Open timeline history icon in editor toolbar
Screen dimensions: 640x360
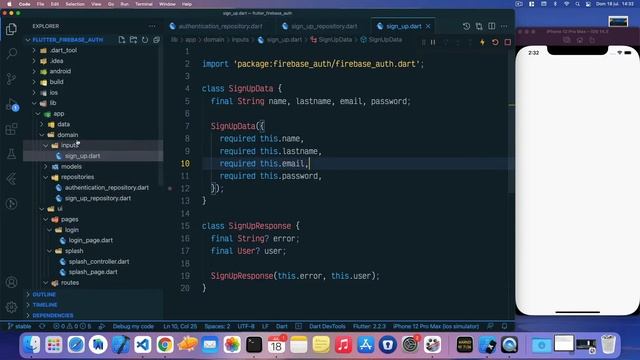466,26
